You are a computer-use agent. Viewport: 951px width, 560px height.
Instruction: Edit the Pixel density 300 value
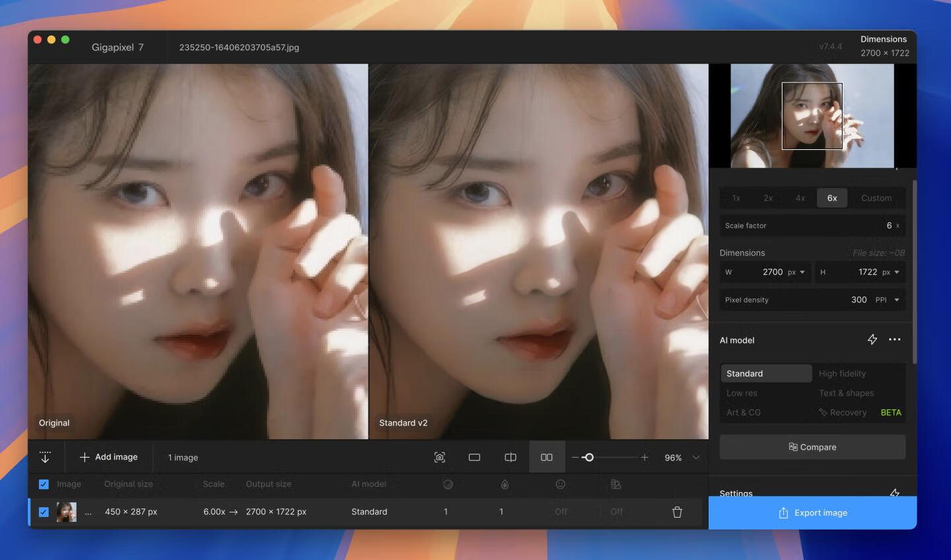(x=859, y=299)
